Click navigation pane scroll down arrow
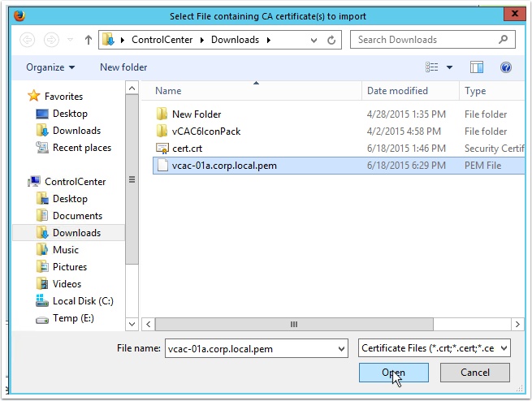This screenshot has width=532, height=401. pyautogui.click(x=132, y=324)
